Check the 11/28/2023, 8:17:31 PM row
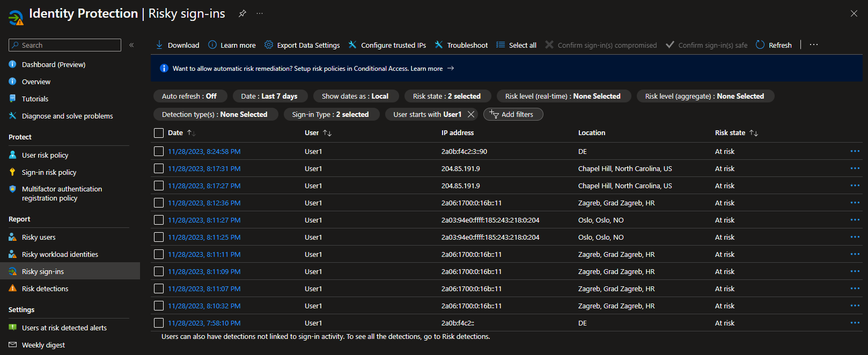Image resolution: width=868 pixels, height=355 pixels. click(159, 168)
